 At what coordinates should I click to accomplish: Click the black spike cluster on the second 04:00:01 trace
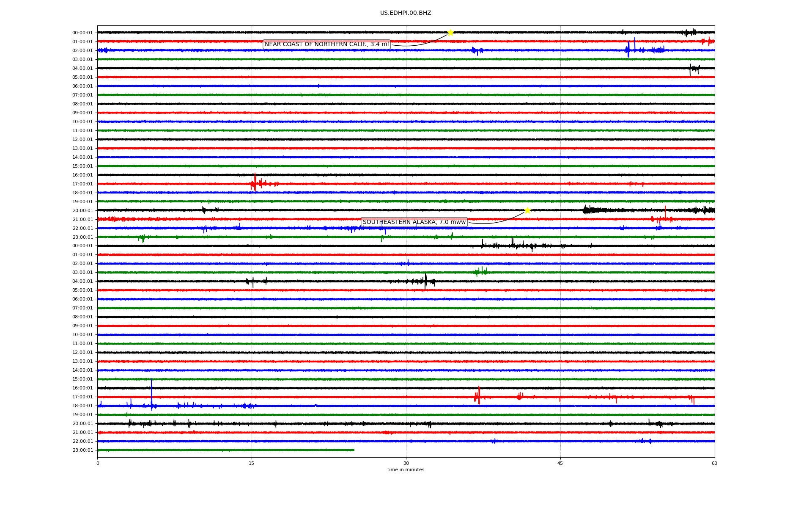coord(425,281)
